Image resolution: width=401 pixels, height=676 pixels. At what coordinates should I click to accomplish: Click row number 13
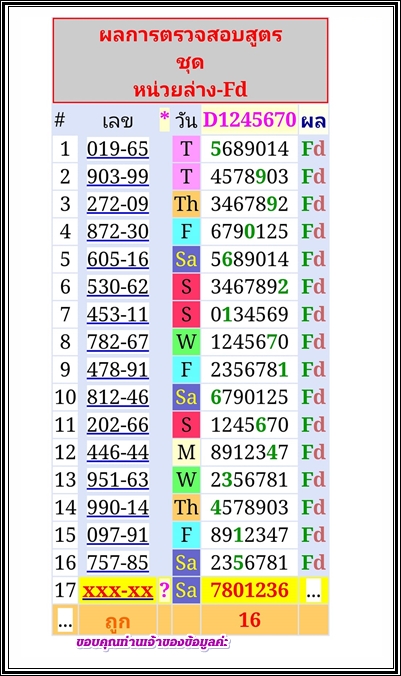tap(65, 480)
